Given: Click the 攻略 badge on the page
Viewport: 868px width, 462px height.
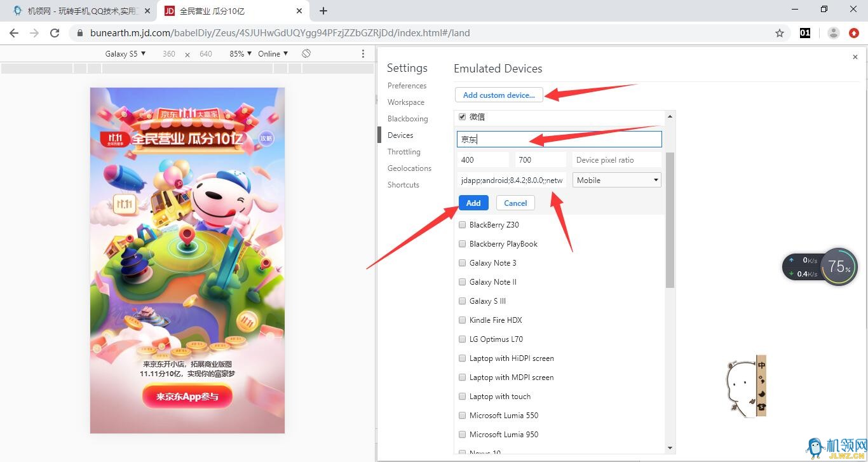Looking at the screenshot, I should (266, 138).
